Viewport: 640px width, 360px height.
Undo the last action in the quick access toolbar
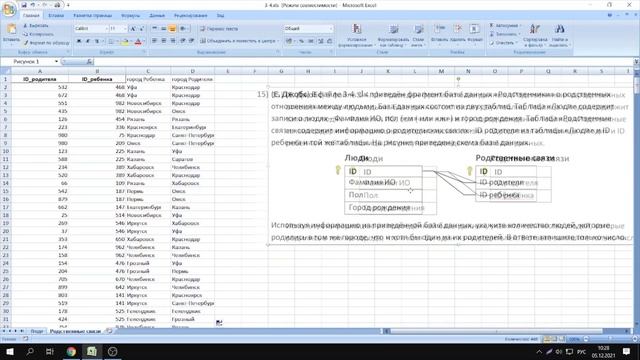tap(33, 5)
